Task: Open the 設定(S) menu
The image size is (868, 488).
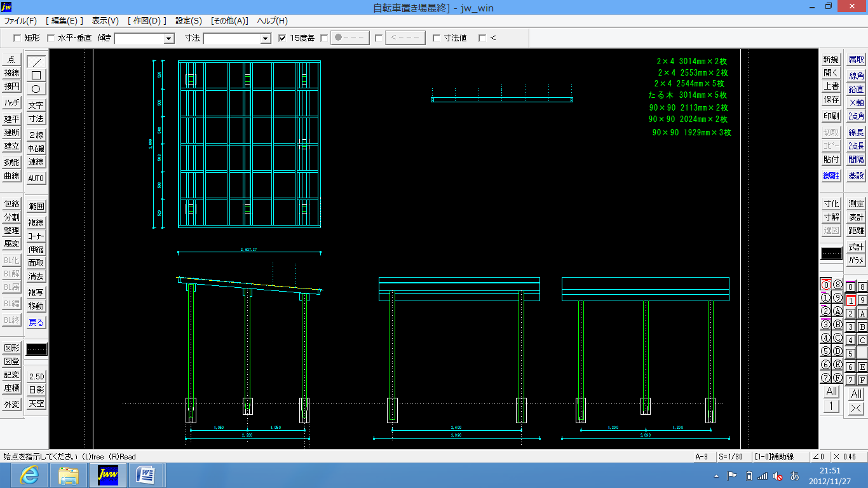Action: pyautogui.click(x=189, y=21)
